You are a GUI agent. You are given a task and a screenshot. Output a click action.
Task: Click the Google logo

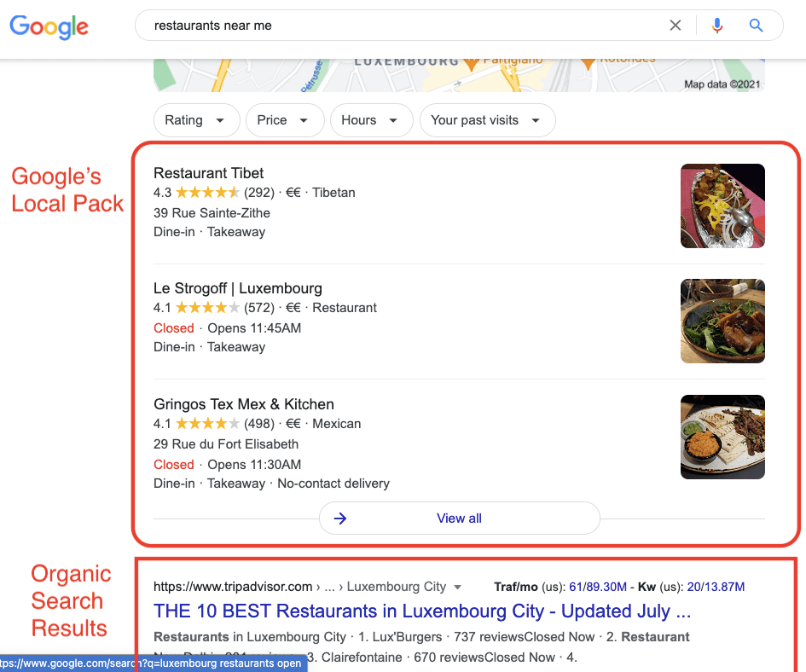point(49,27)
